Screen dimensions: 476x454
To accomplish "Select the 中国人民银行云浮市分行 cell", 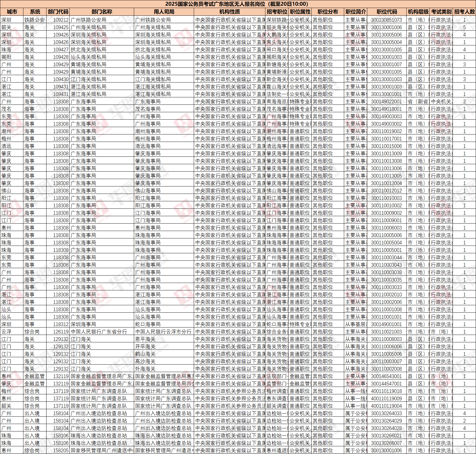I will [x=163, y=332].
